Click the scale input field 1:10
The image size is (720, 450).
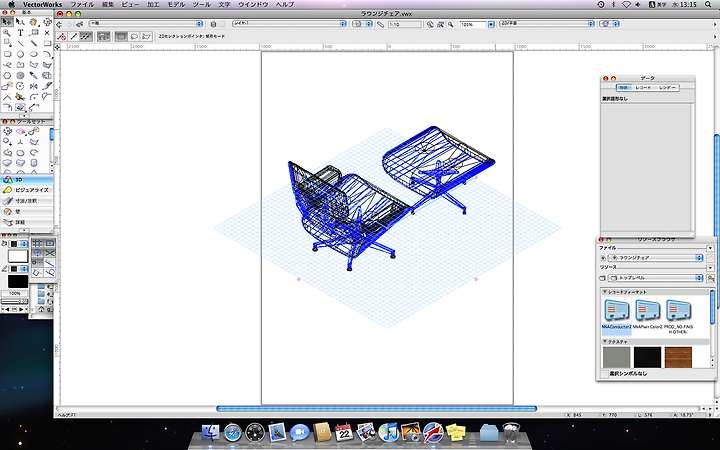[x=405, y=24]
